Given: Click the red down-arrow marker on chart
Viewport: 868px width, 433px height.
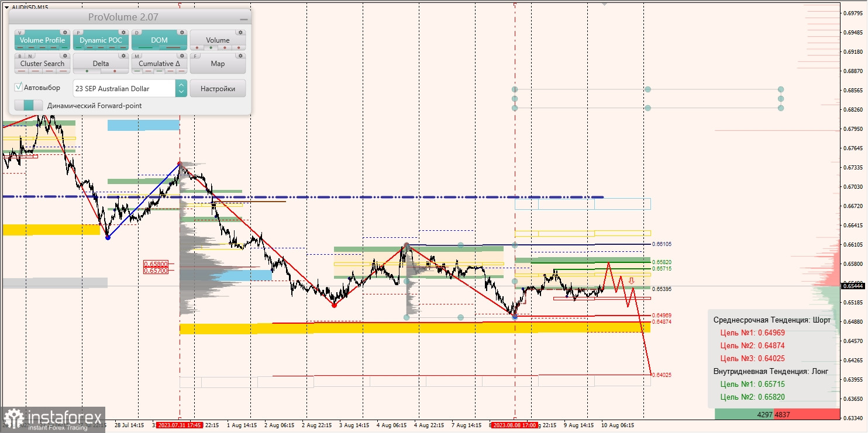Looking at the screenshot, I should coord(632,281).
